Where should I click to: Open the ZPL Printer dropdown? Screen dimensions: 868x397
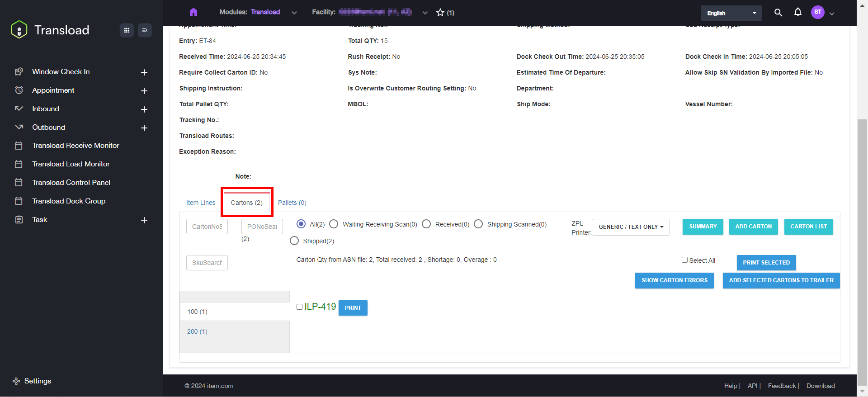coord(631,227)
